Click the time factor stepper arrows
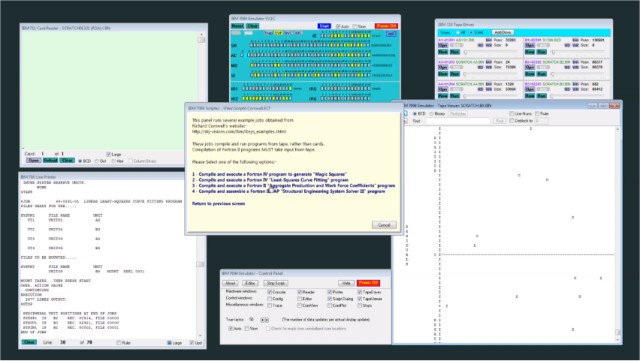 [x=264, y=320]
